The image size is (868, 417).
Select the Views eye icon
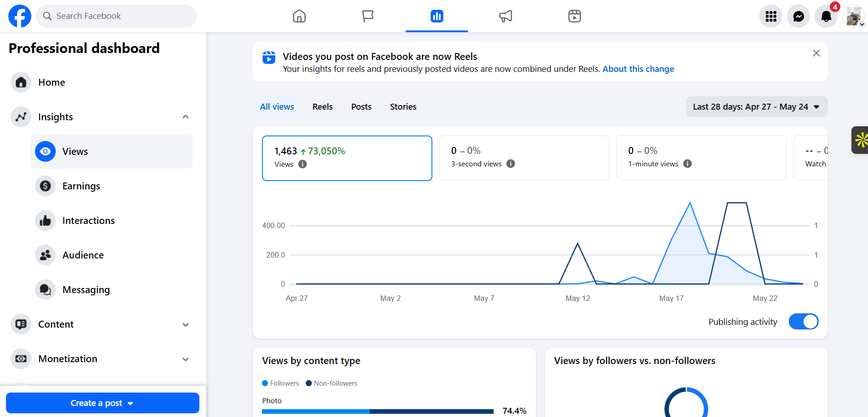tap(45, 152)
